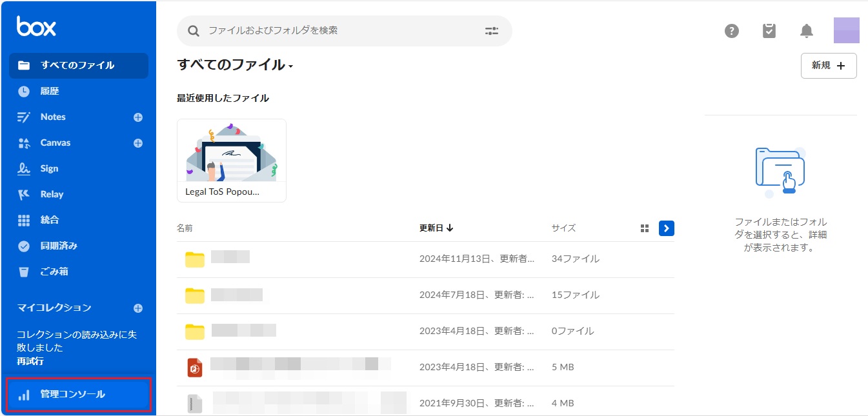Open the 新規 create menu
Image resolution: width=868 pixels, height=416 pixels.
point(828,66)
